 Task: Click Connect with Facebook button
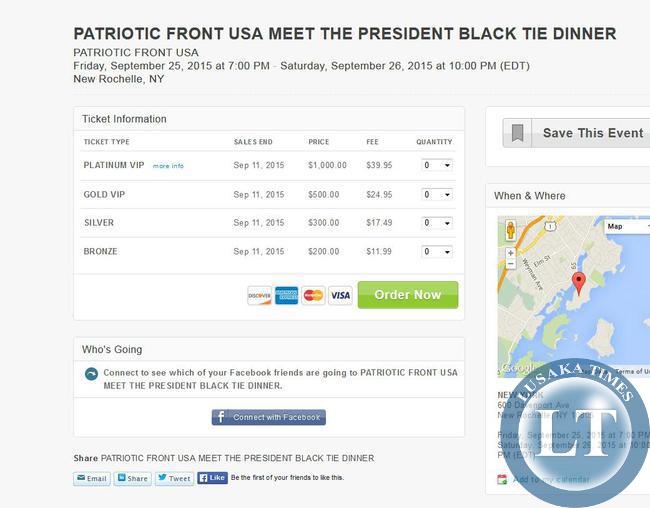[x=269, y=417]
